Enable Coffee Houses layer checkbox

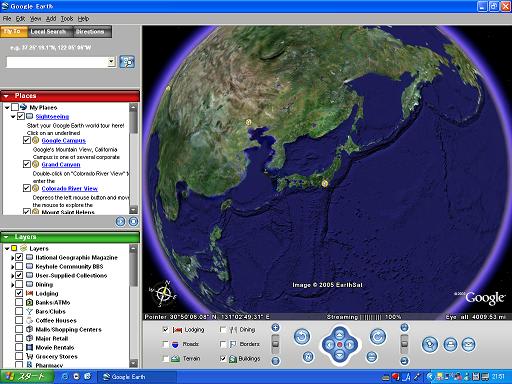19,320
